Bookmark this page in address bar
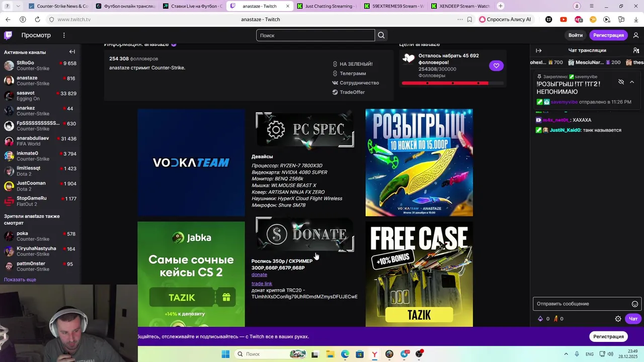Viewport: 644px width, 362px height. pyautogui.click(x=469, y=20)
